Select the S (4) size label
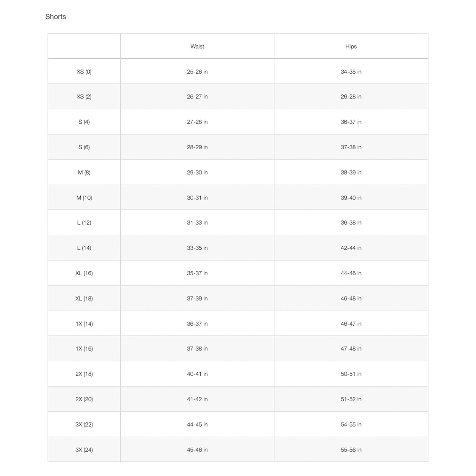The height and width of the screenshot is (476, 476). [84, 122]
